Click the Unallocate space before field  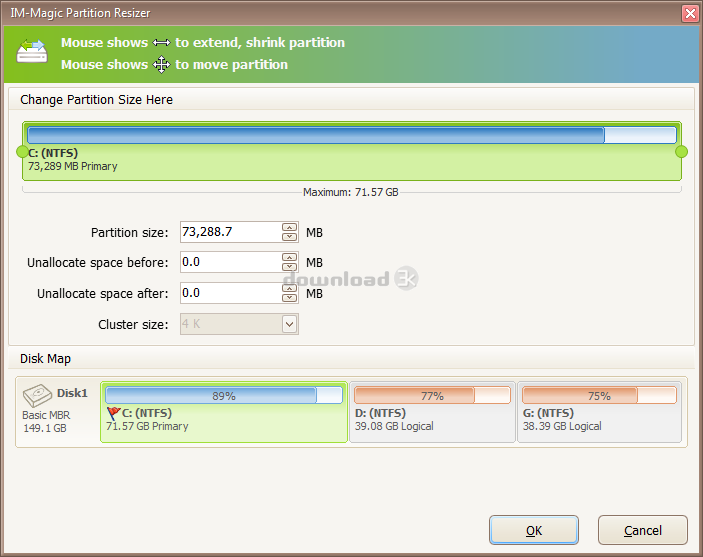tap(230, 262)
